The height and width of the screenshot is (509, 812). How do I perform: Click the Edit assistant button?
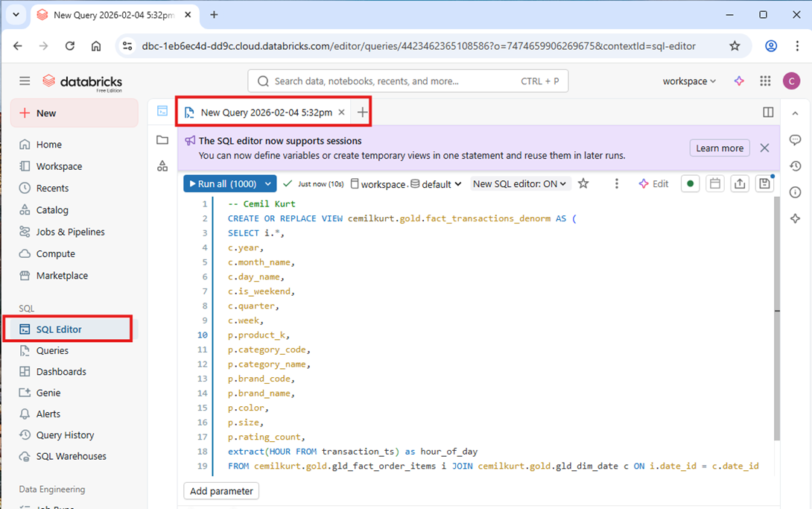(x=653, y=184)
